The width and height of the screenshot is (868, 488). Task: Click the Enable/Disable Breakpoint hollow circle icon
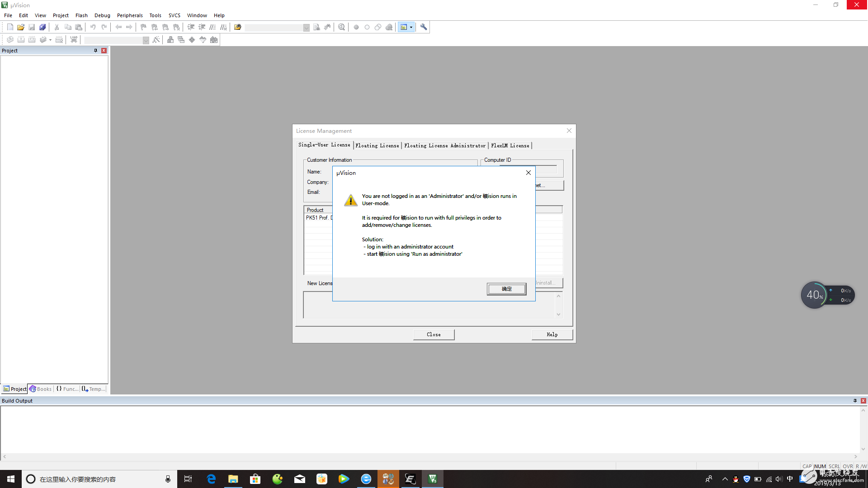click(367, 27)
